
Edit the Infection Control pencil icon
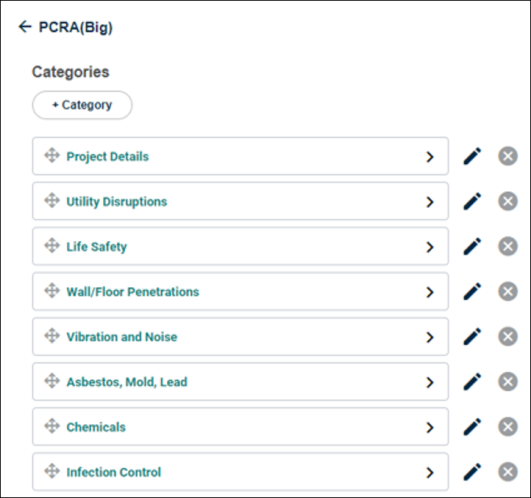pyautogui.click(x=472, y=472)
